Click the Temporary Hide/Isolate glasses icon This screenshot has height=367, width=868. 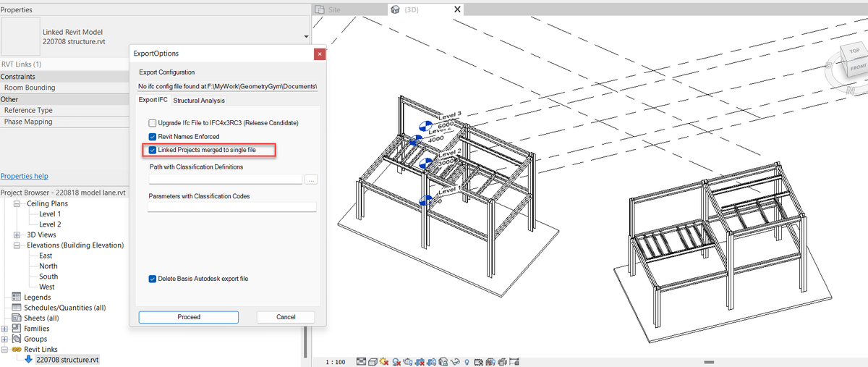(455, 361)
